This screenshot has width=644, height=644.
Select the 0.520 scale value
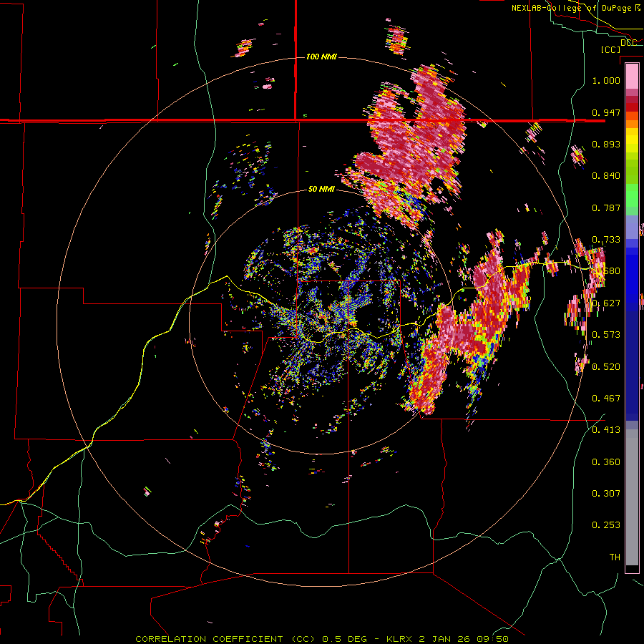[x=606, y=367]
